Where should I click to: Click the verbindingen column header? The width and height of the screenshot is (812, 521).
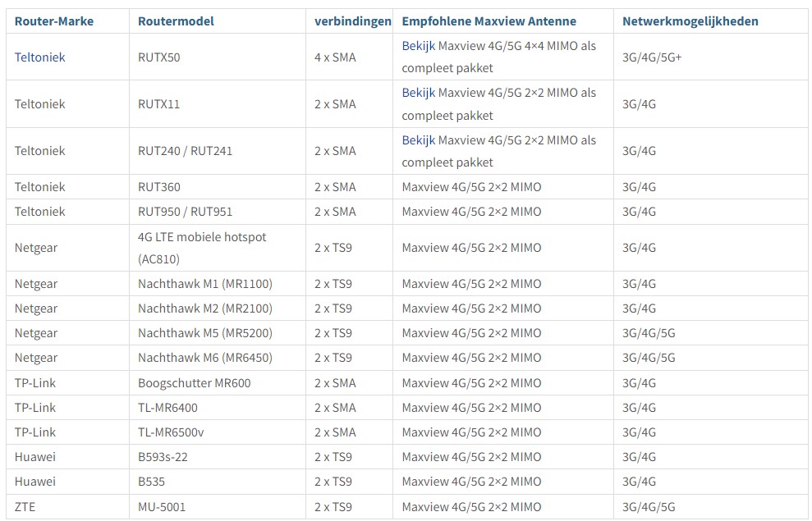(x=352, y=21)
